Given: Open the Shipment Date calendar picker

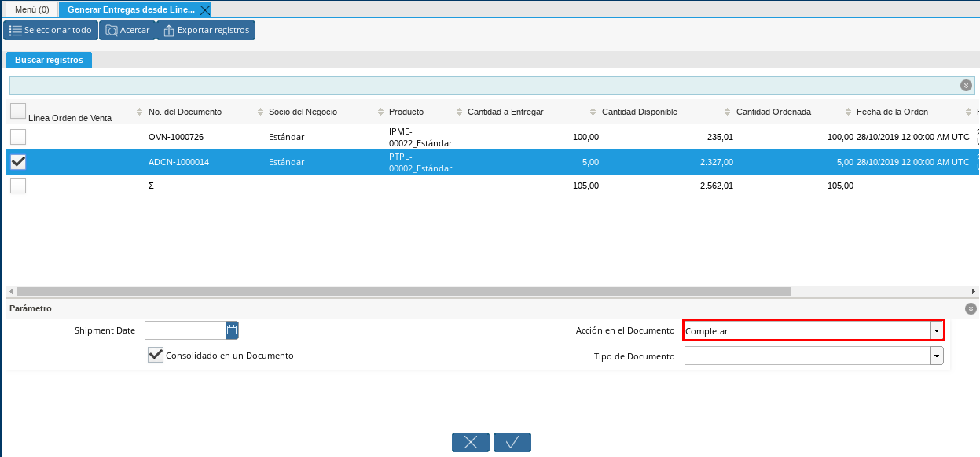Looking at the screenshot, I should (232, 330).
